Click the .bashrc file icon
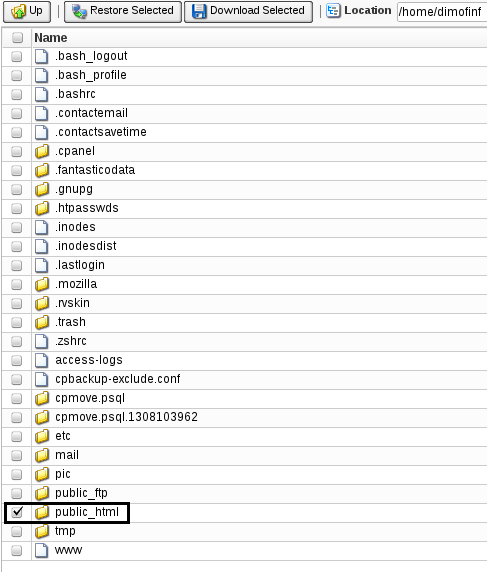Screen dimensions: 487x572 pos(41,94)
